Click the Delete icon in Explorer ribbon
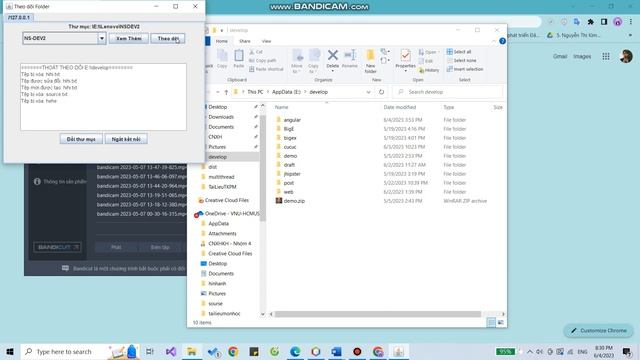 coord(333,58)
